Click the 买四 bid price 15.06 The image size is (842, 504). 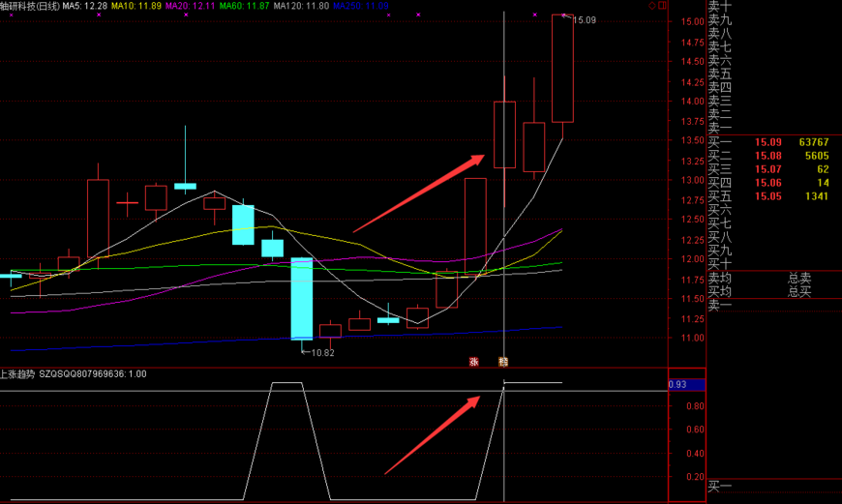(767, 183)
